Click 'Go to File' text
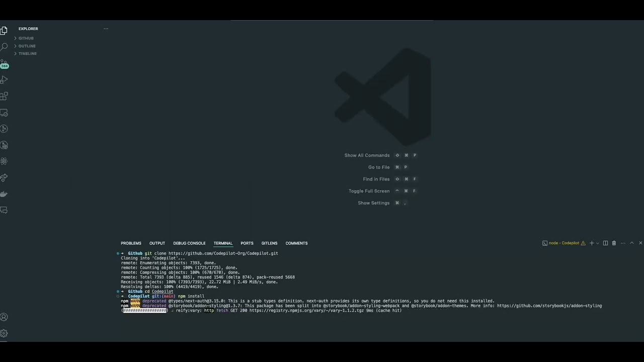The width and height of the screenshot is (644, 362). 379,167
